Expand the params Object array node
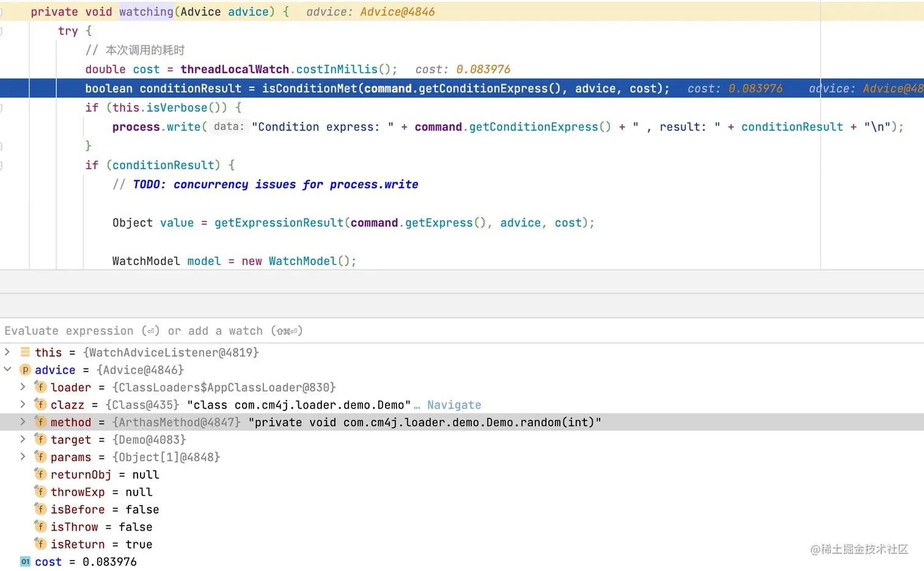 click(23, 457)
